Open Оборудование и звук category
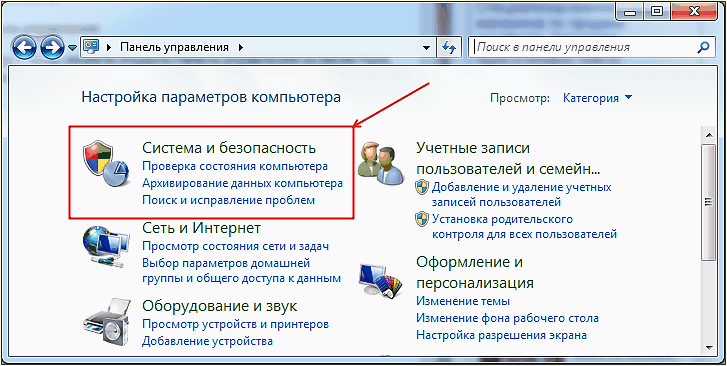The image size is (727, 366). coord(219,306)
